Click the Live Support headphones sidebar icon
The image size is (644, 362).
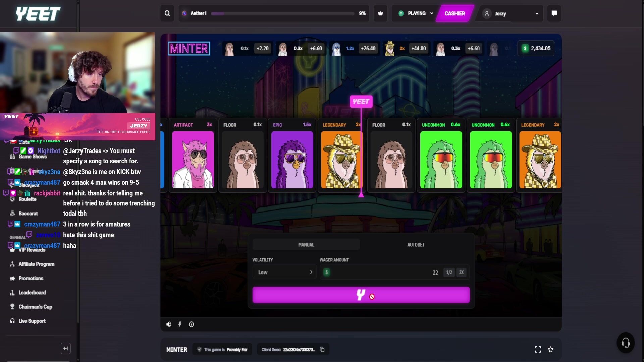[12, 321]
